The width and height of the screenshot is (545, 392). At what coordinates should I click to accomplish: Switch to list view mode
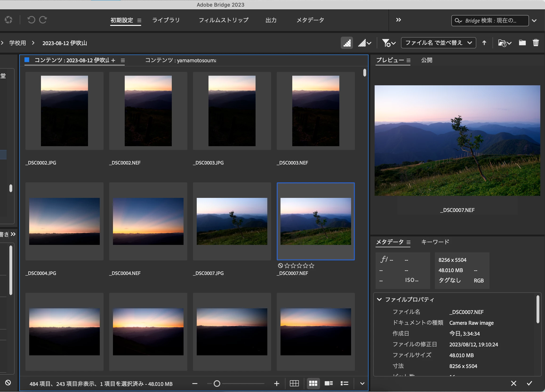click(x=344, y=383)
